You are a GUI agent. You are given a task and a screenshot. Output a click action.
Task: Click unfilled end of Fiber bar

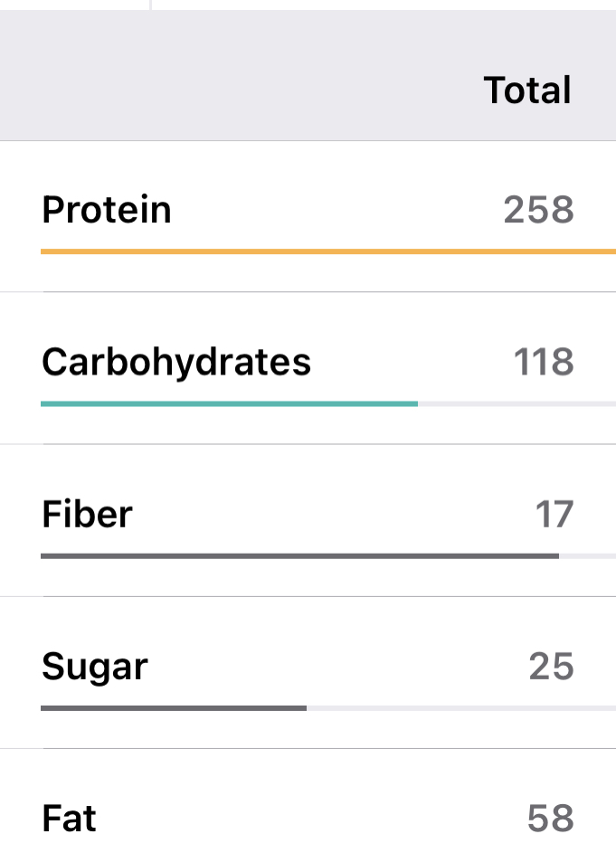click(588, 555)
